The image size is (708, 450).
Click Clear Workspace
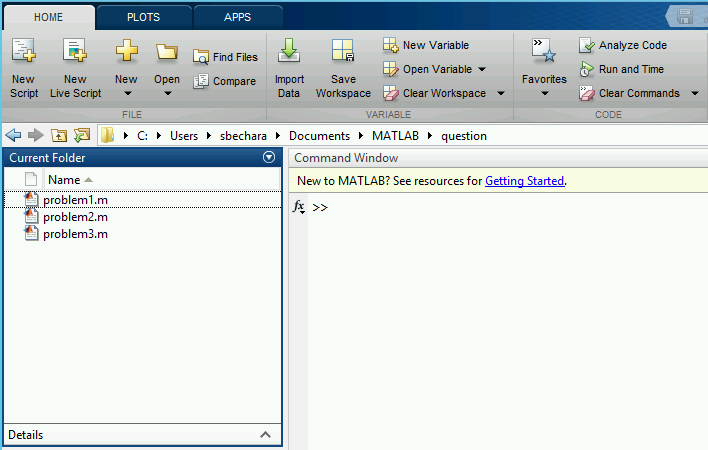[x=434, y=93]
